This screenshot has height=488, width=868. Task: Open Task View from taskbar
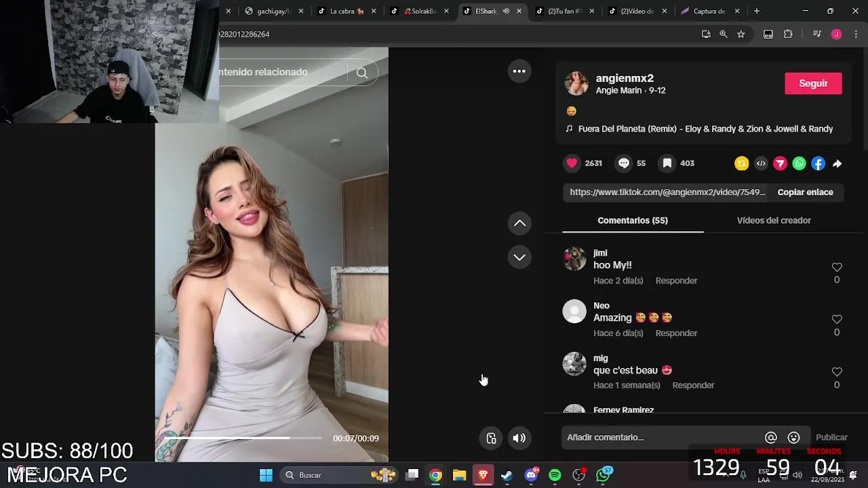[412, 475]
